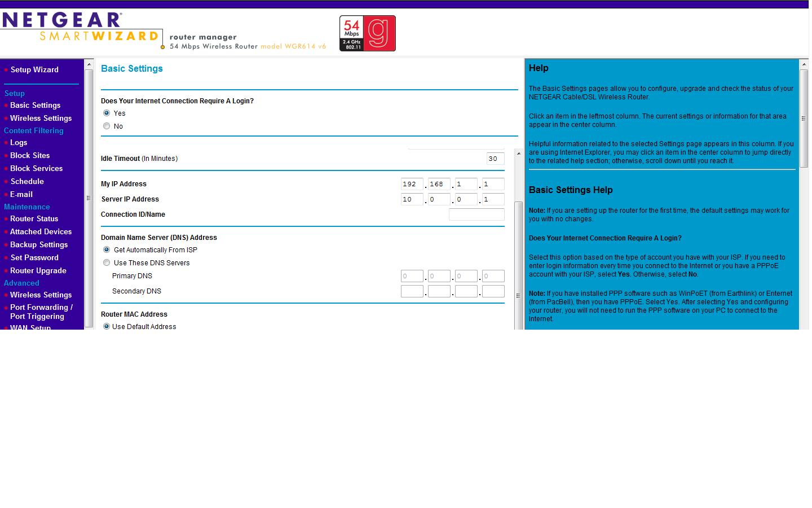
Task: Click first Primary DNS octet field
Action: [412, 276]
